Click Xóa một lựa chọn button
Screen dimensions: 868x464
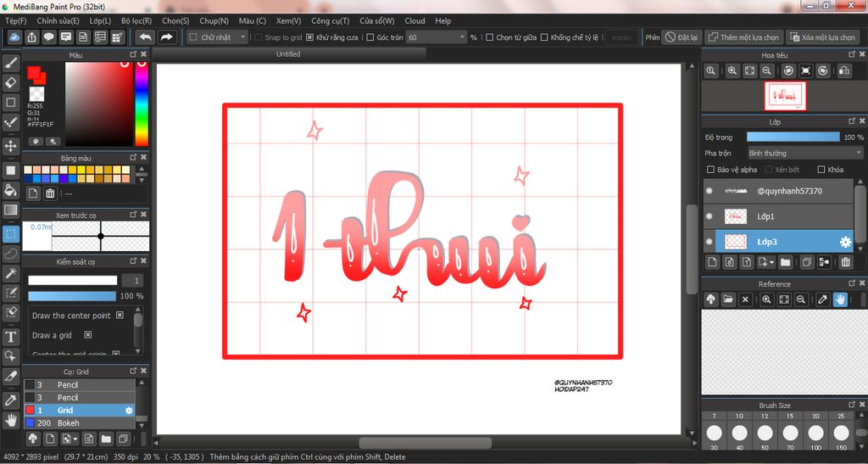tap(822, 37)
